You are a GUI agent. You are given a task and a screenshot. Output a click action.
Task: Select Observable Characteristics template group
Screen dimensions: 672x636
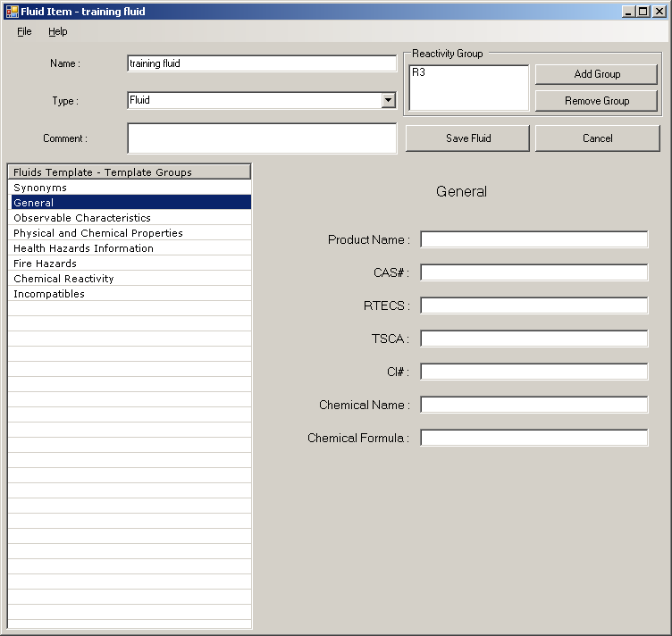[82, 218]
